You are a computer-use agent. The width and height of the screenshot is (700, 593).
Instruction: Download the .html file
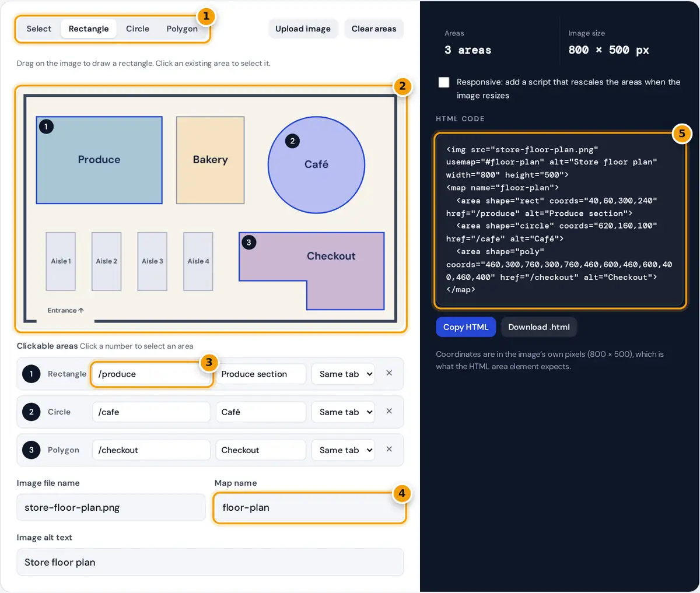(539, 327)
